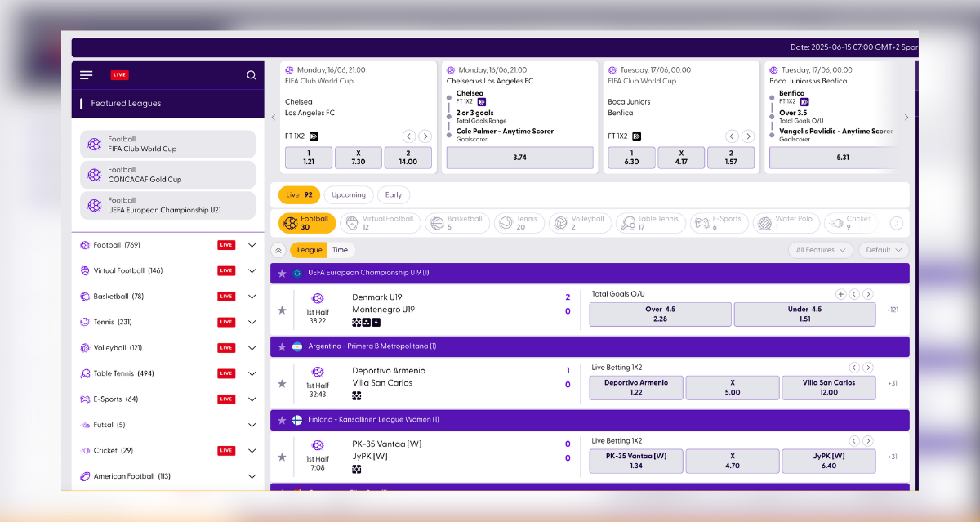Click the Tennis sidebar icon

[x=85, y=322]
